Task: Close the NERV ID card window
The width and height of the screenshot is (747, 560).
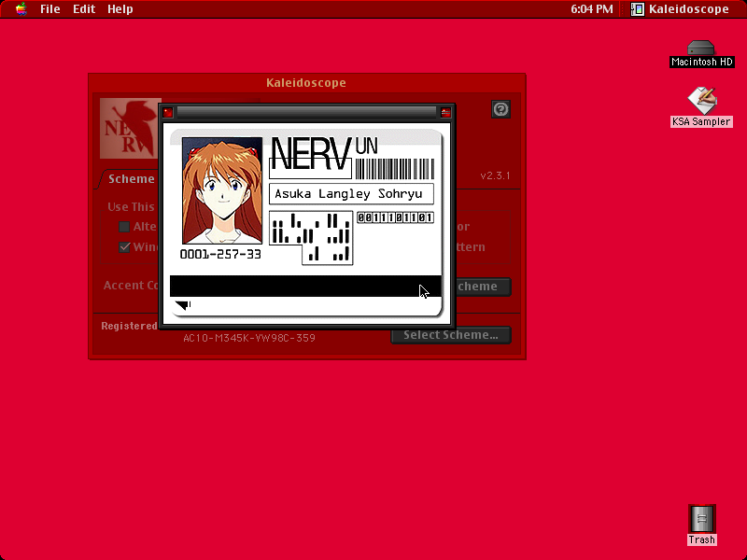Action: point(167,112)
